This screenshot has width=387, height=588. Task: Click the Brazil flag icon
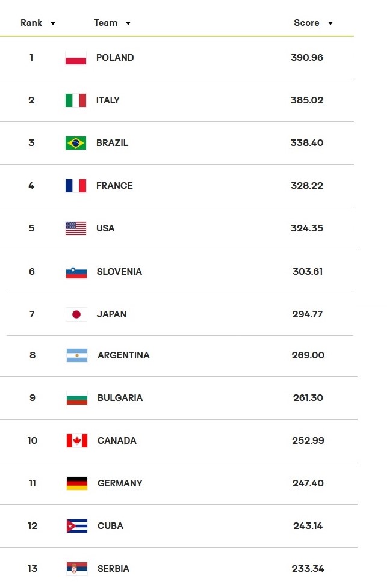tap(76, 143)
